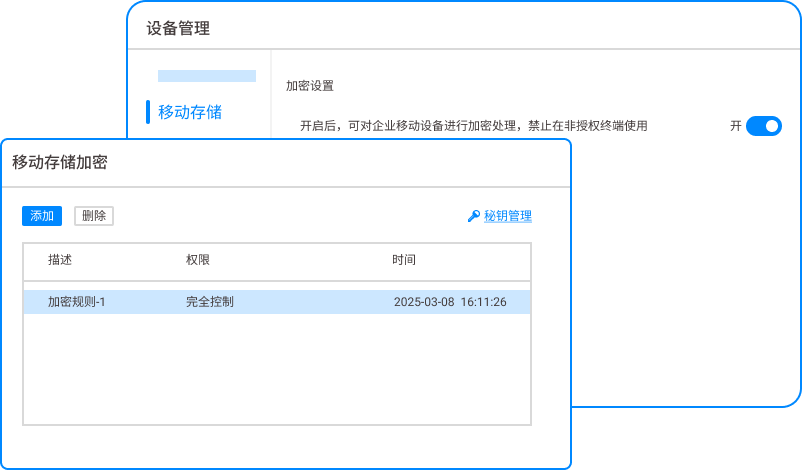Click the 加密设置 section heading

310,86
